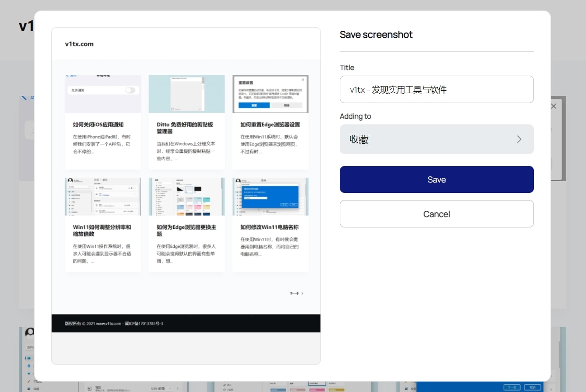The width and height of the screenshot is (586, 392).
Task: Expand the Adding to destination chooser
Action: click(519, 139)
